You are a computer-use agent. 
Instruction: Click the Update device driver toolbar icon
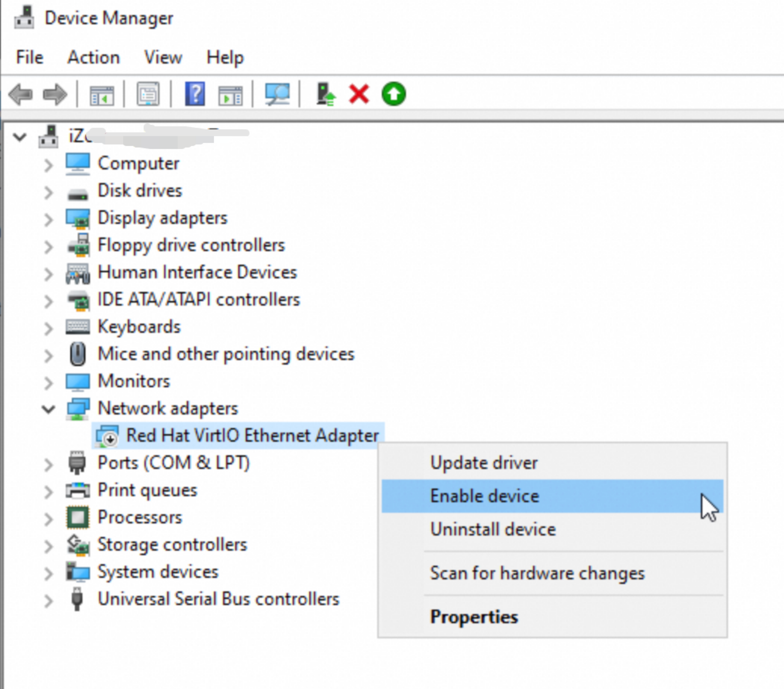(325, 95)
